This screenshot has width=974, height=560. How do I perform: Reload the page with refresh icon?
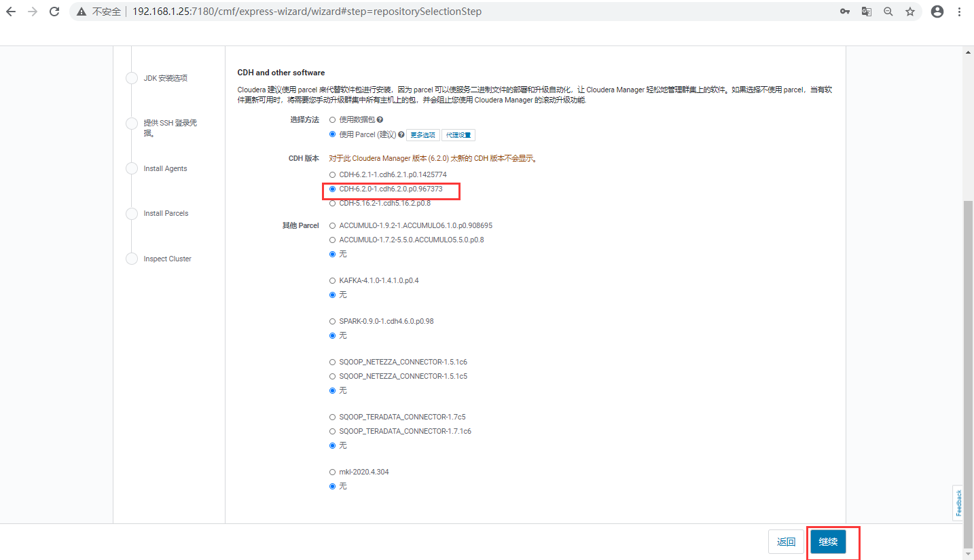click(x=55, y=12)
